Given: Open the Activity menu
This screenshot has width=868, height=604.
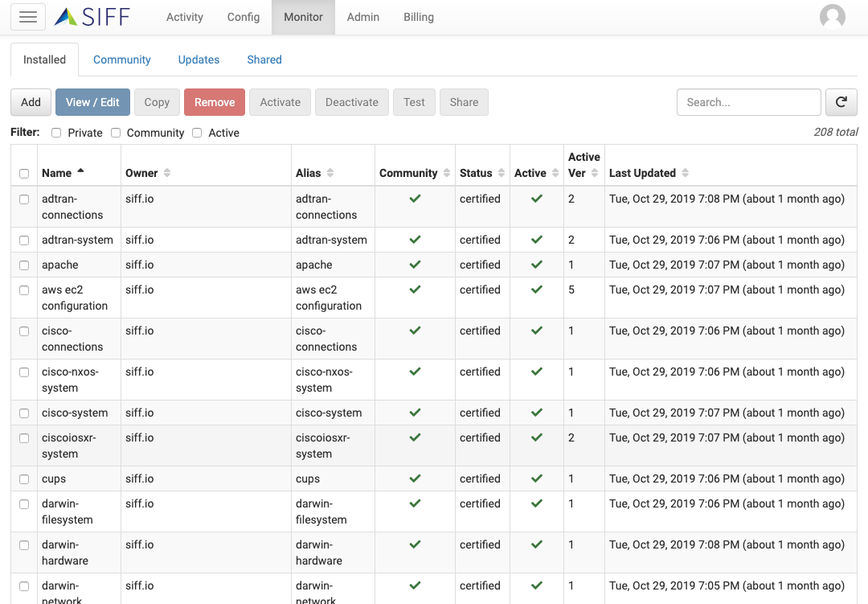Looking at the screenshot, I should 185,17.
